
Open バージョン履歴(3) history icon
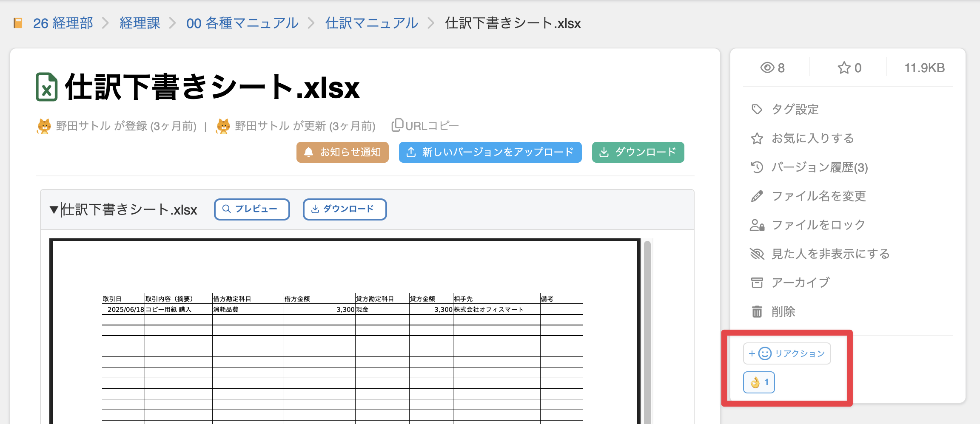tap(757, 167)
